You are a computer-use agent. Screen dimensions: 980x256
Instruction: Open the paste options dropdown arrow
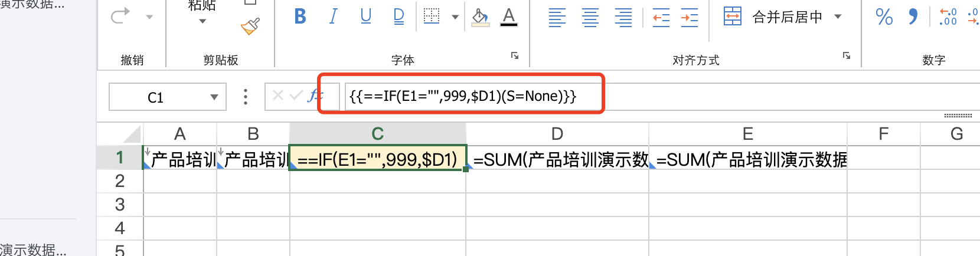point(202,21)
